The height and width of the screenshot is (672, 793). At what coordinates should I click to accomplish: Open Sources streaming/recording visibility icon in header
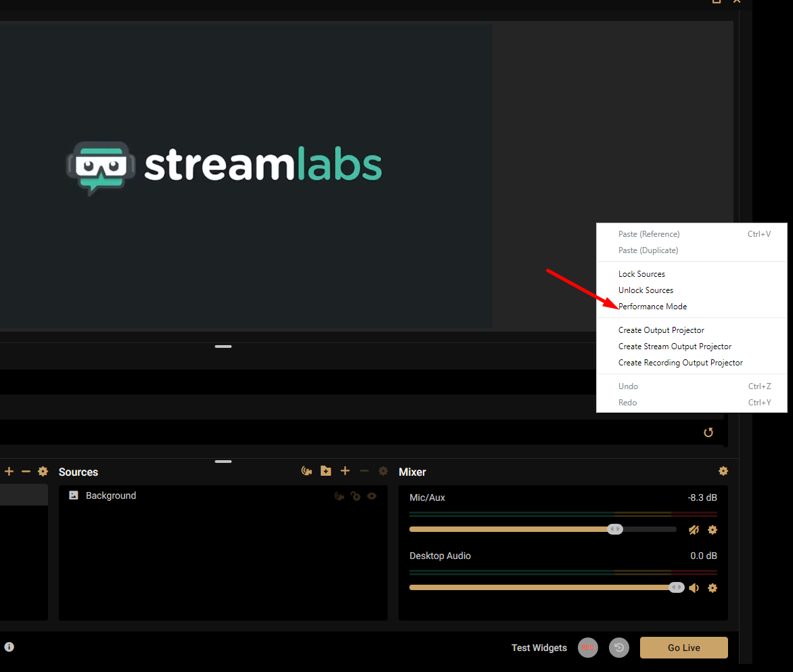pyautogui.click(x=307, y=471)
